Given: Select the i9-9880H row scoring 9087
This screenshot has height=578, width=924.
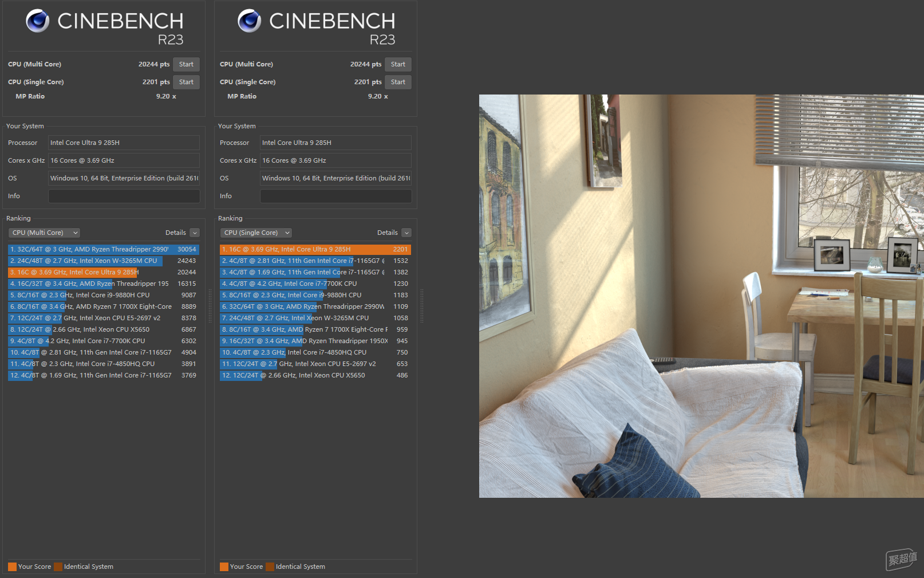Looking at the screenshot, I should click(104, 295).
